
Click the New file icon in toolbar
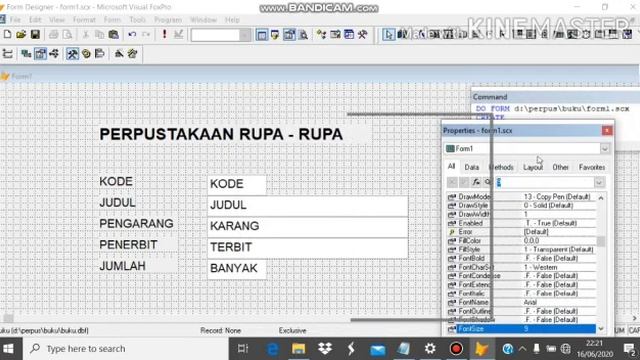(7, 35)
